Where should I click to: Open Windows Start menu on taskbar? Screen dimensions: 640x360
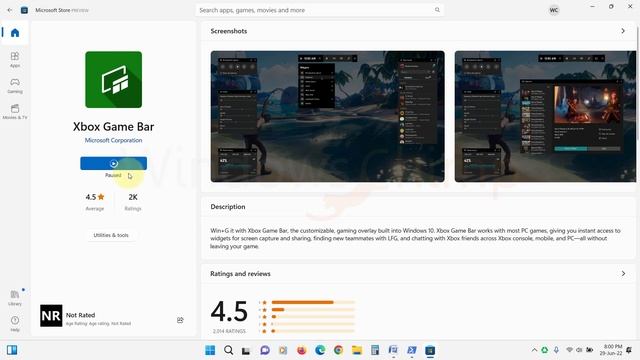pyautogui.click(x=210, y=350)
